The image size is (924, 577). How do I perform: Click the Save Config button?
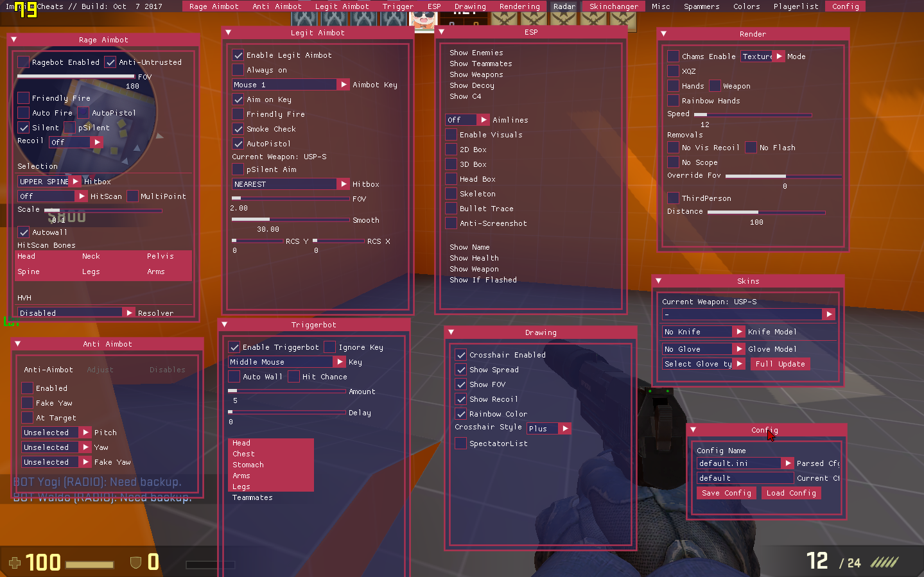[x=726, y=492]
